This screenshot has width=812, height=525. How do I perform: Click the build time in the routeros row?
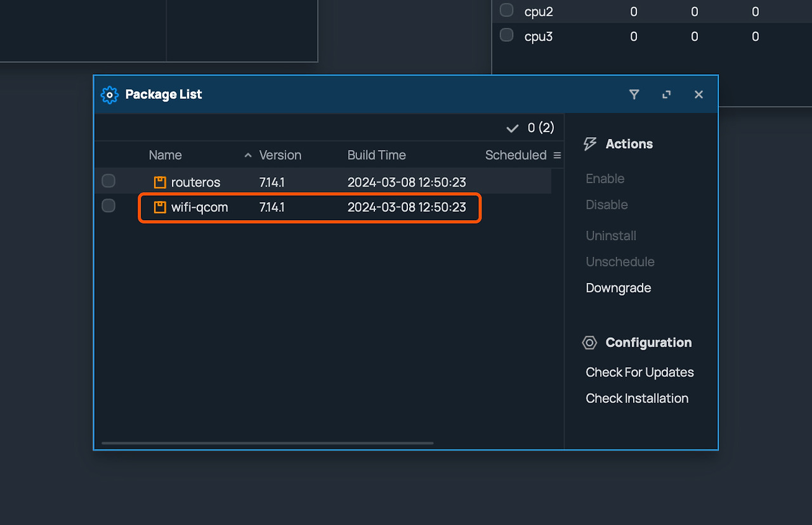(x=407, y=183)
